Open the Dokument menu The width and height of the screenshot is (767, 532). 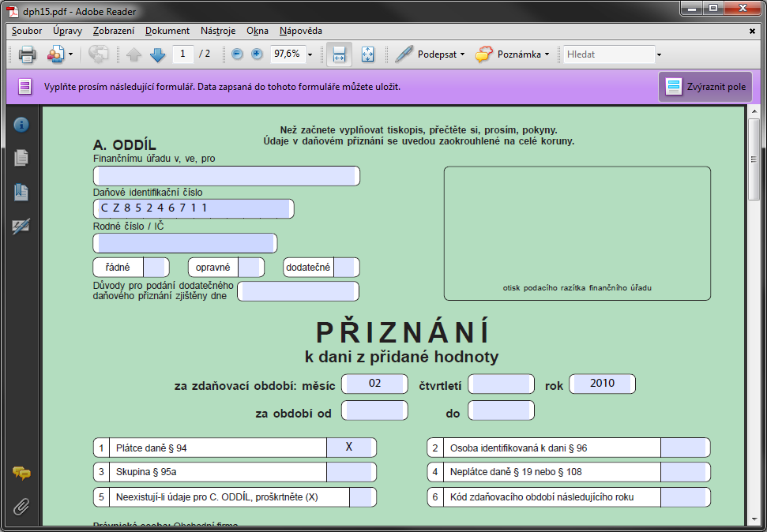click(167, 31)
